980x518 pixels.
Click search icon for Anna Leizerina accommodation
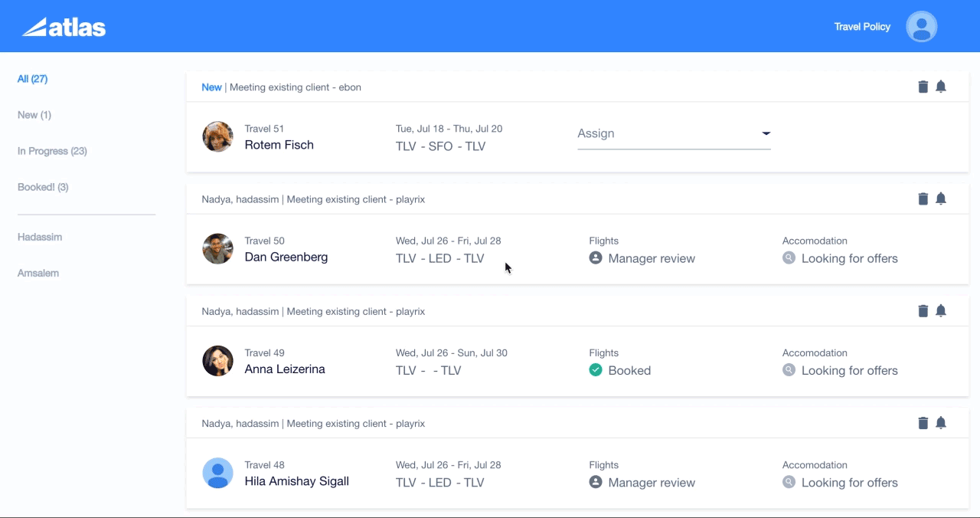pyautogui.click(x=789, y=370)
